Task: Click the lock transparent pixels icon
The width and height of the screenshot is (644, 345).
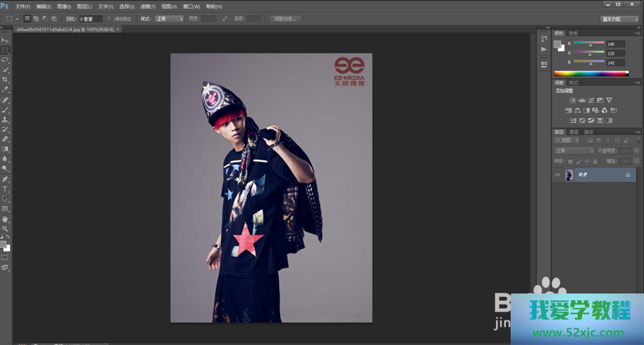Action: click(570, 161)
